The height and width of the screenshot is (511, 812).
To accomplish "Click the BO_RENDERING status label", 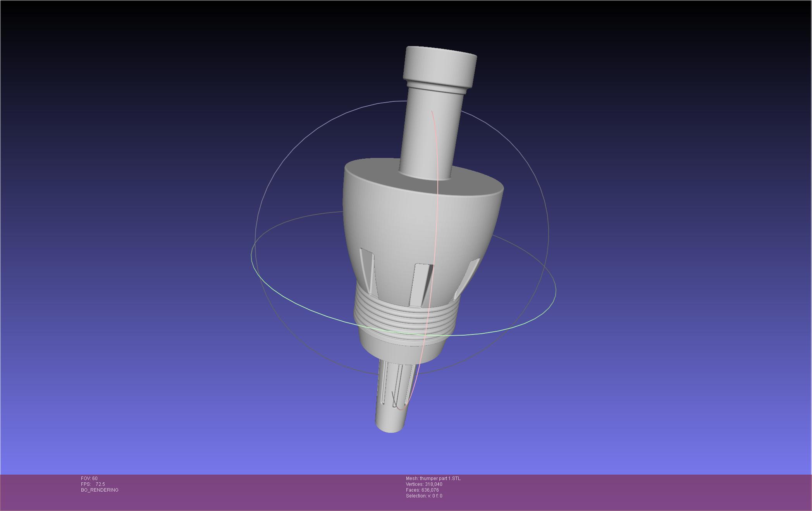I will tap(100, 490).
